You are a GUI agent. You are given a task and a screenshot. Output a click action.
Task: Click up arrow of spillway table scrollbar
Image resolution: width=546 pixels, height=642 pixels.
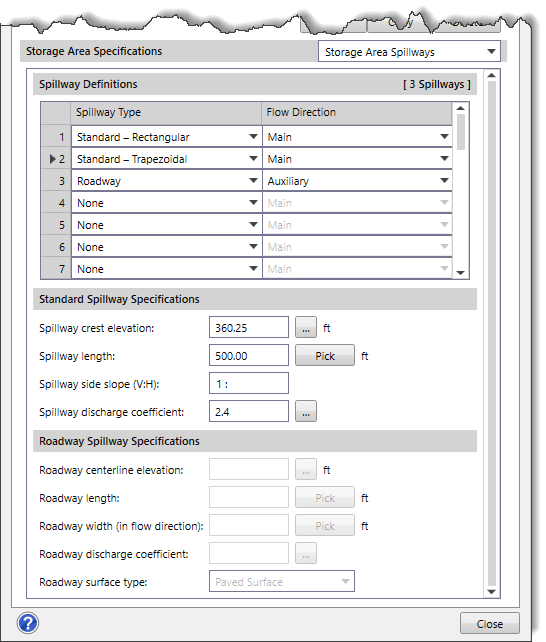(460, 109)
